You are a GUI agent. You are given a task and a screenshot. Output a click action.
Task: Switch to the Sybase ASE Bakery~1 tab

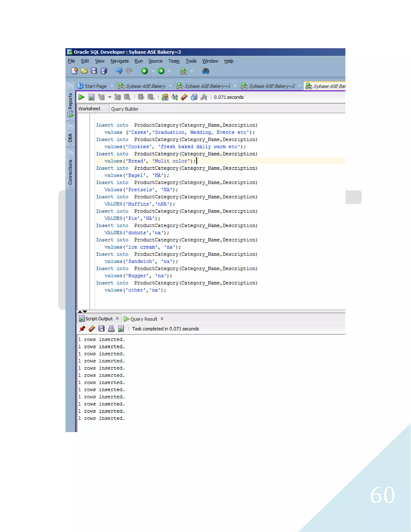coord(207,86)
